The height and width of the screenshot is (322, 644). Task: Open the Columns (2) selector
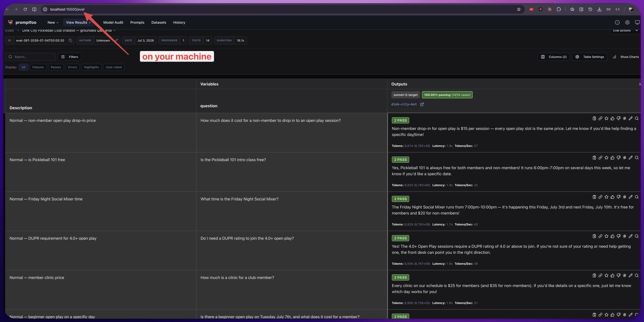[x=554, y=57]
